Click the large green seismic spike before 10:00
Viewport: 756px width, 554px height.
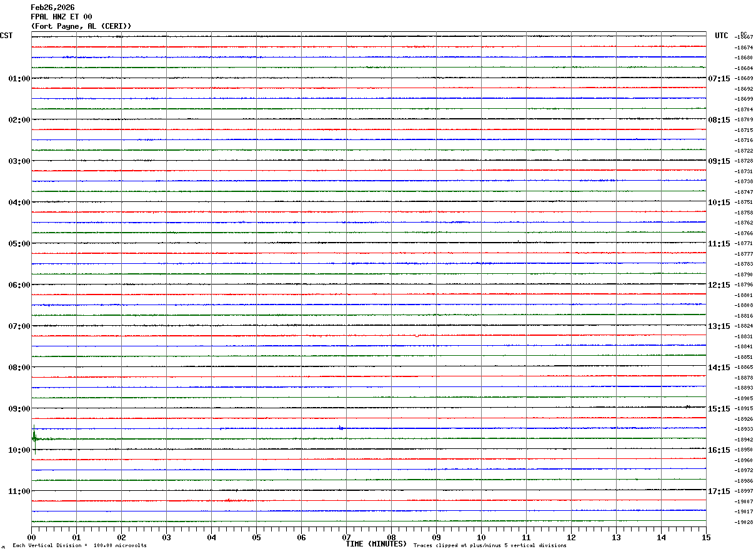point(34,439)
